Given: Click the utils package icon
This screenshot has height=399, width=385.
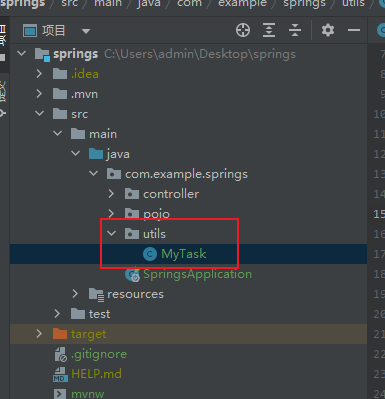Looking at the screenshot, I should click(132, 234).
